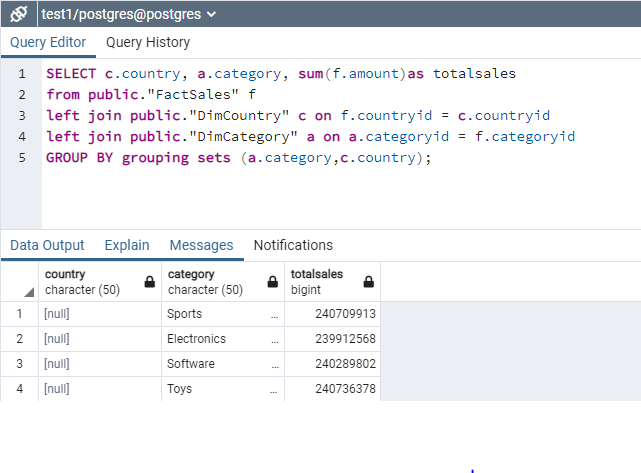
Task: Open the Explain tab
Action: 127,245
